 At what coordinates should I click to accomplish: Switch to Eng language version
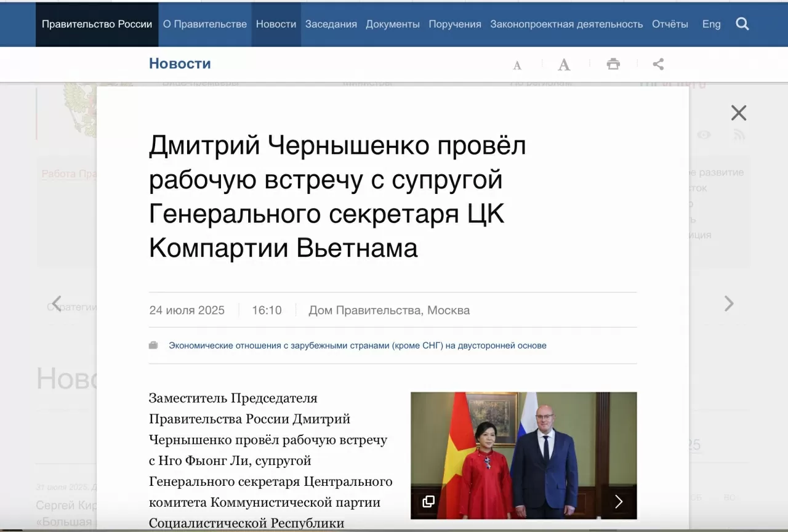pyautogui.click(x=712, y=24)
